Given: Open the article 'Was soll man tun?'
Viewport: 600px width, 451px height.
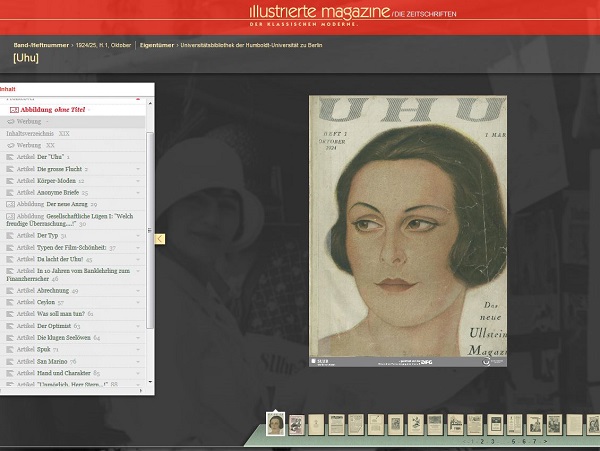Looking at the screenshot, I should coord(61,314).
